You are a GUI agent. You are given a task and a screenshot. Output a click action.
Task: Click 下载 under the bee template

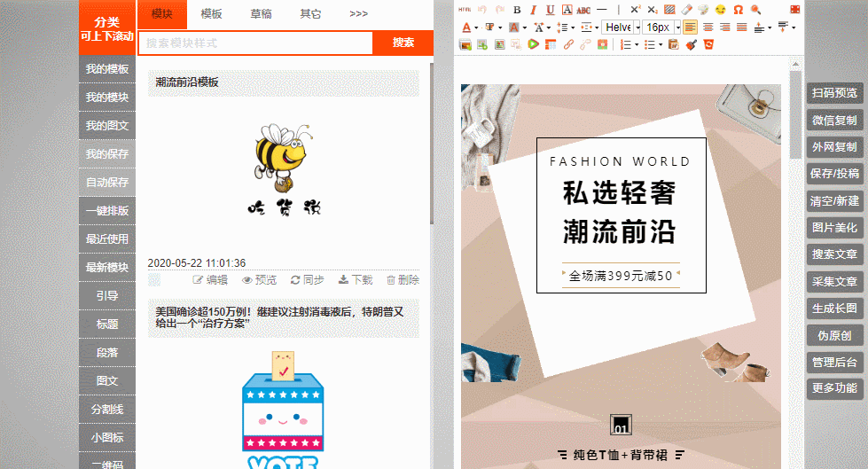(356, 280)
